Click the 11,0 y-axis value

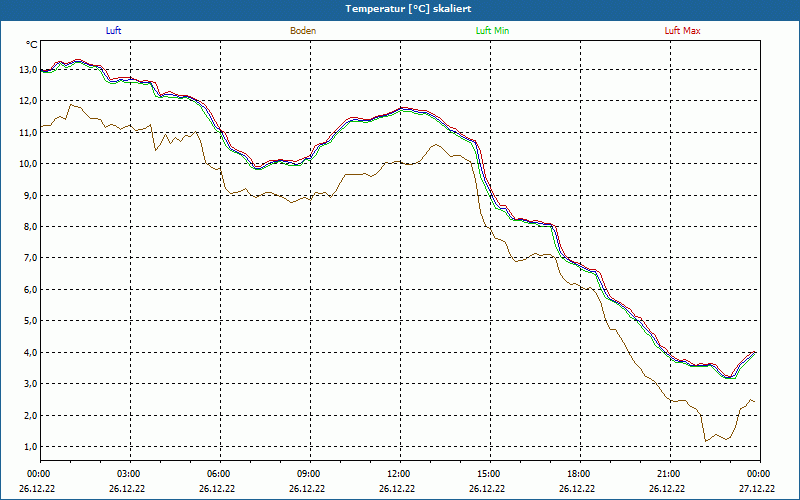[x=28, y=133]
